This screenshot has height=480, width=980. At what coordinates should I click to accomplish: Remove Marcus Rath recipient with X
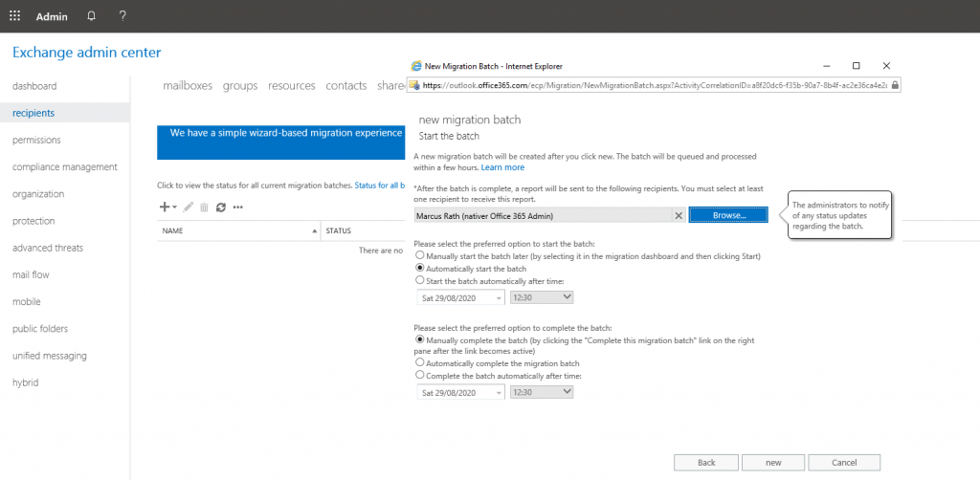coord(679,215)
